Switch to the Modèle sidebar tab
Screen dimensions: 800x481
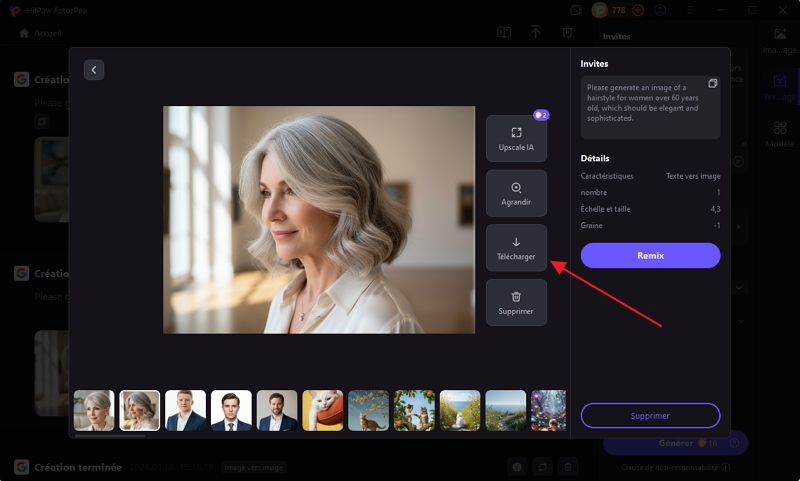(779, 135)
